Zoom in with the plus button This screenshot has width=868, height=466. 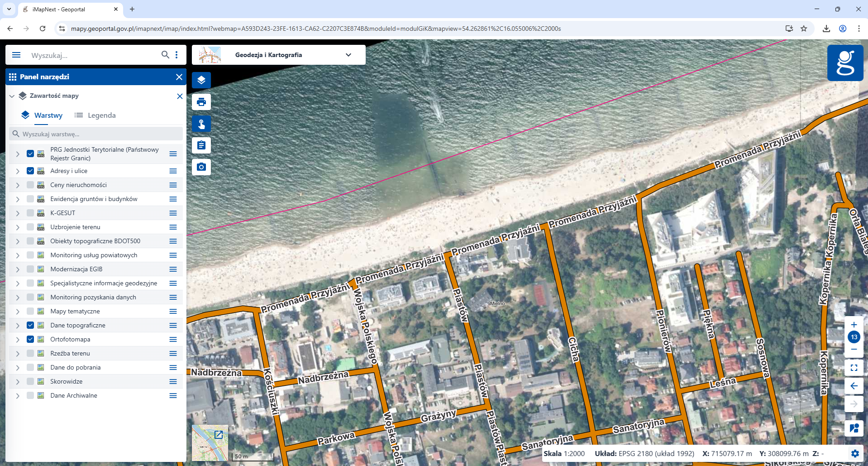point(854,325)
